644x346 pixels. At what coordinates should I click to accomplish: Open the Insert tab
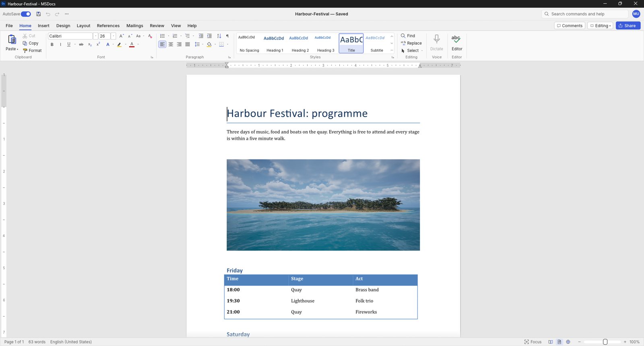point(43,26)
